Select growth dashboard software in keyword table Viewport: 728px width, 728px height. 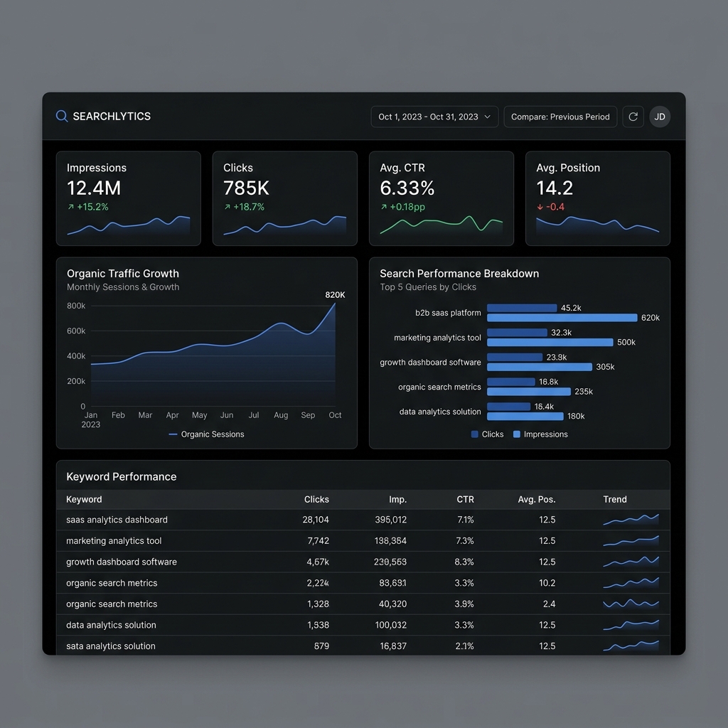[x=363, y=562]
